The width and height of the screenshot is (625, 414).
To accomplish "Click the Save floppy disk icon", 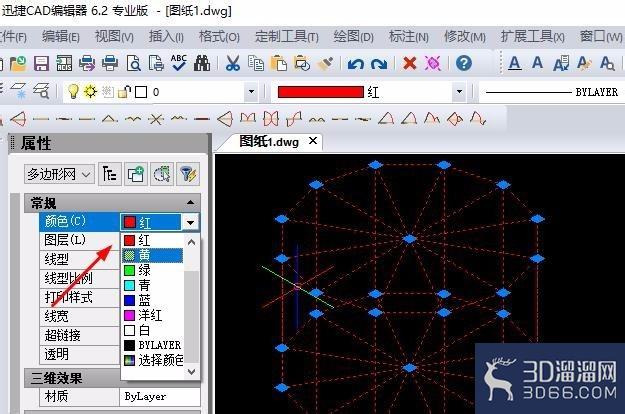I will pos(41,64).
